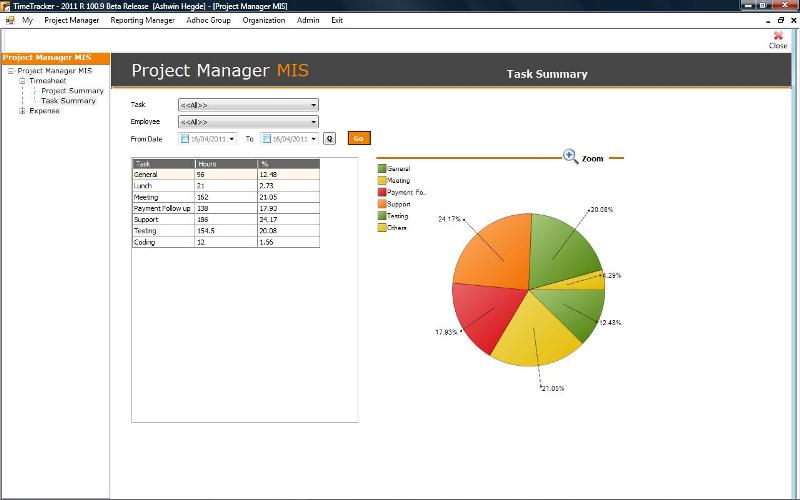This screenshot has height=500, width=800.
Task: Click the Q search button beside date
Action: click(329, 139)
